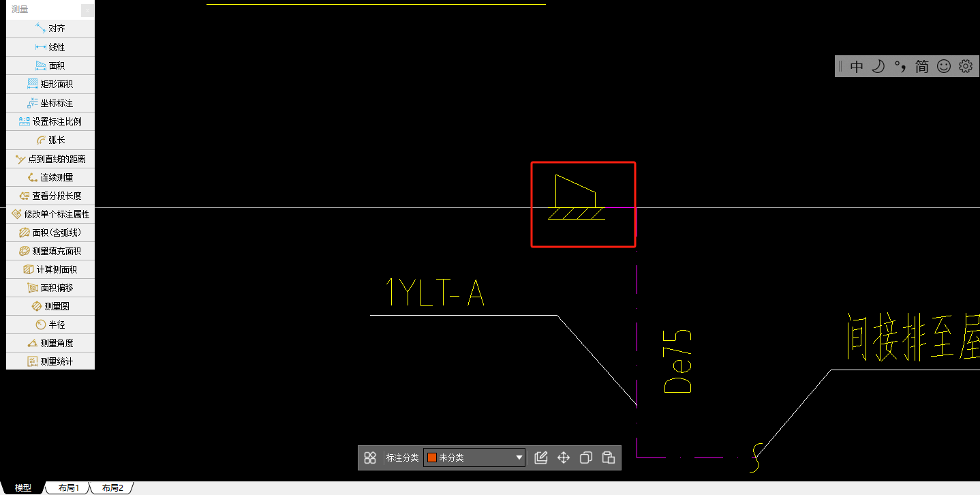
Task: Choose the 面积(含弧线) area with arcs tool
Action: (x=50, y=232)
